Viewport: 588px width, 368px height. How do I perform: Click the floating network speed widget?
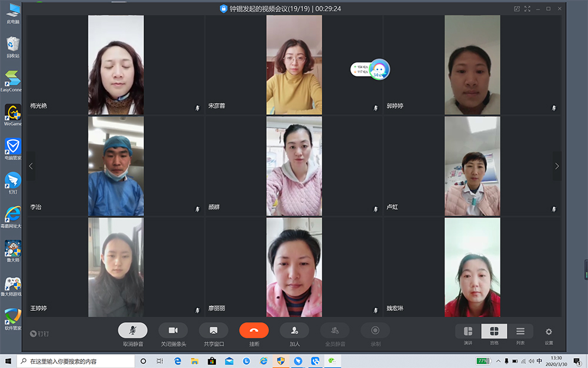click(370, 70)
